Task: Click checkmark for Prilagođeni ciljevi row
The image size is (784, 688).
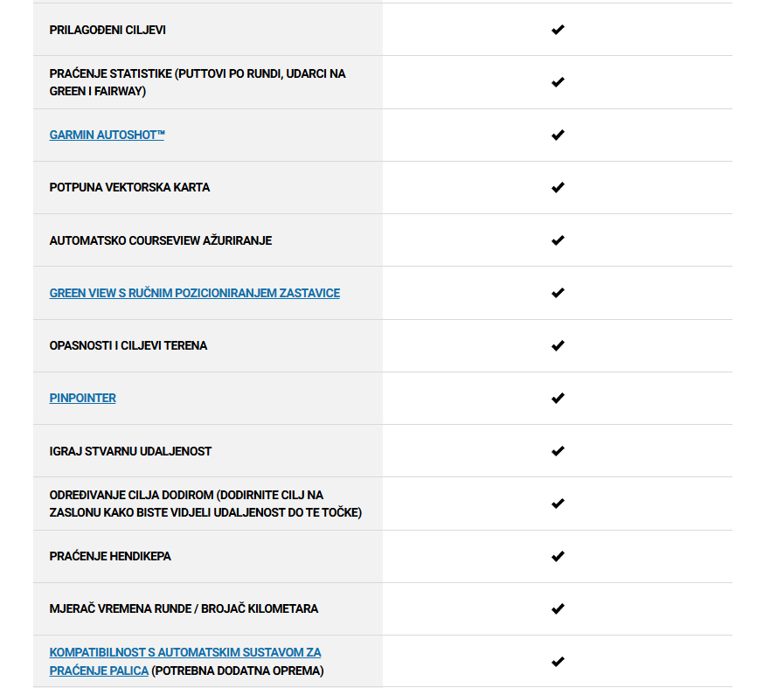Action: [558, 30]
